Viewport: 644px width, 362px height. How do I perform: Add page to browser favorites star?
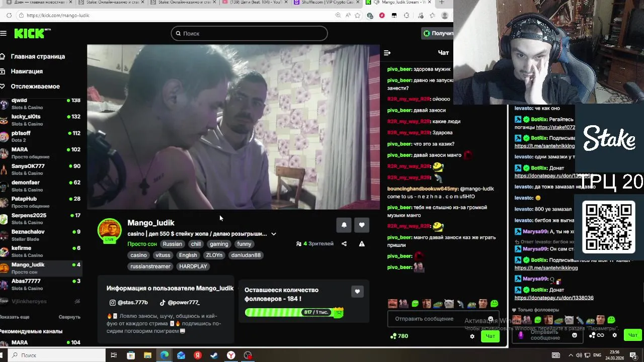pos(358,16)
